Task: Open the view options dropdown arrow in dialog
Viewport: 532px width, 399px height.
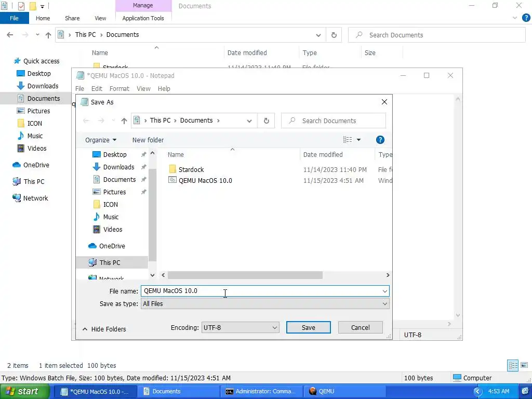Action: click(x=358, y=140)
